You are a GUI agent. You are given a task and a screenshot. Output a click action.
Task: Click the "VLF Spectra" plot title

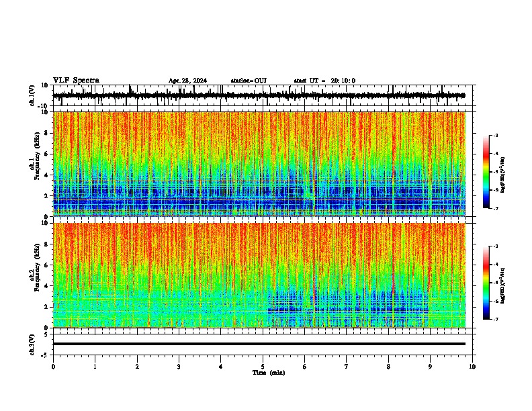click(76, 81)
